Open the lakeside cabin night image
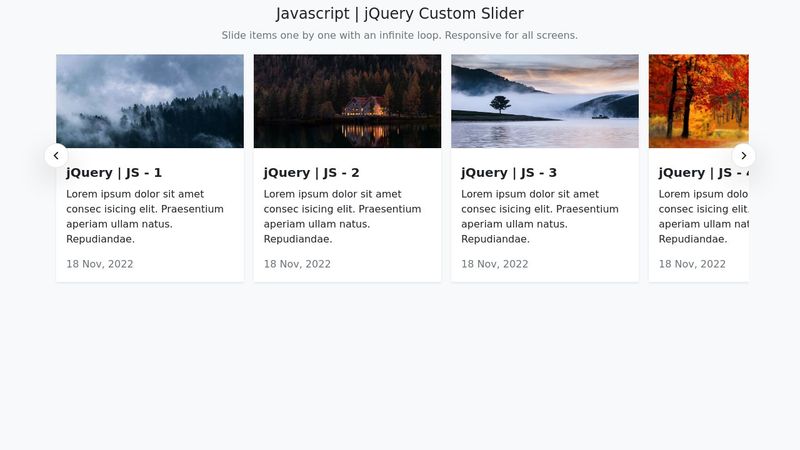 point(347,101)
